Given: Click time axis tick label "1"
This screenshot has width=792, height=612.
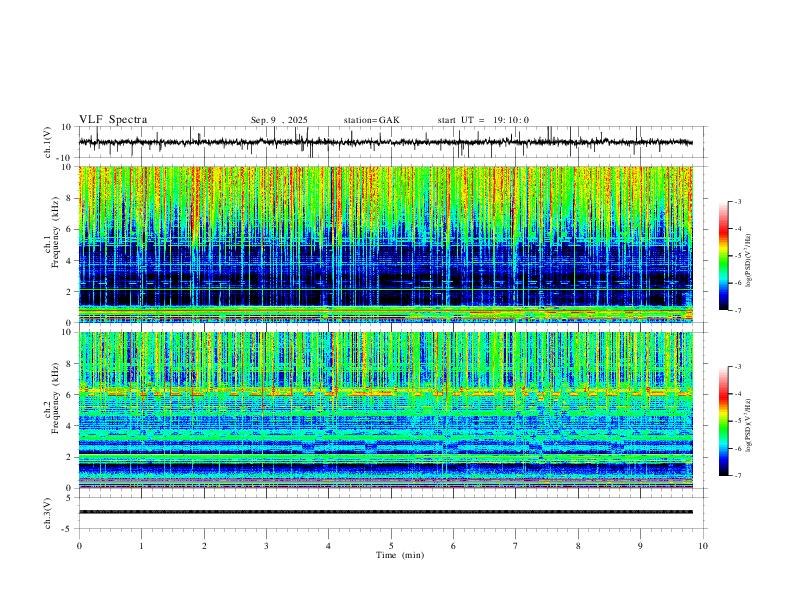Looking at the screenshot, I should (141, 546).
